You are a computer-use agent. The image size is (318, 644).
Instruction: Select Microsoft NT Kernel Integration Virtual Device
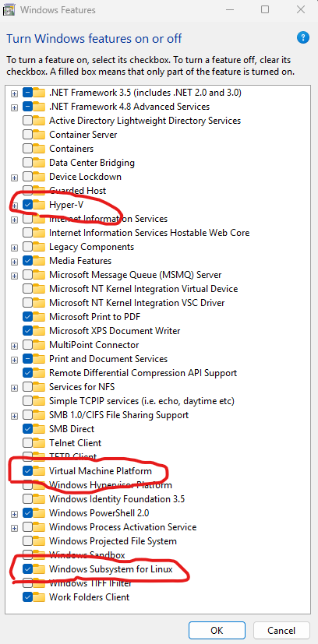(143, 288)
